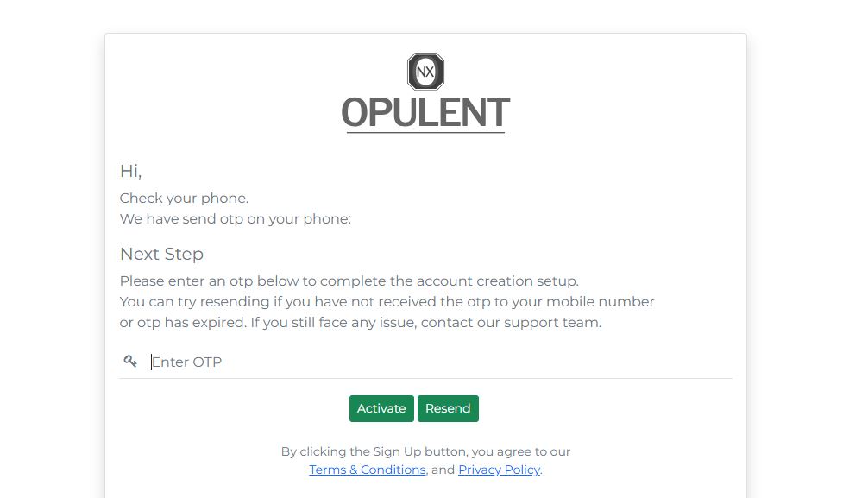868x498 pixels.
Task: Click the word "and" between policy links
Action: (443, 470)
